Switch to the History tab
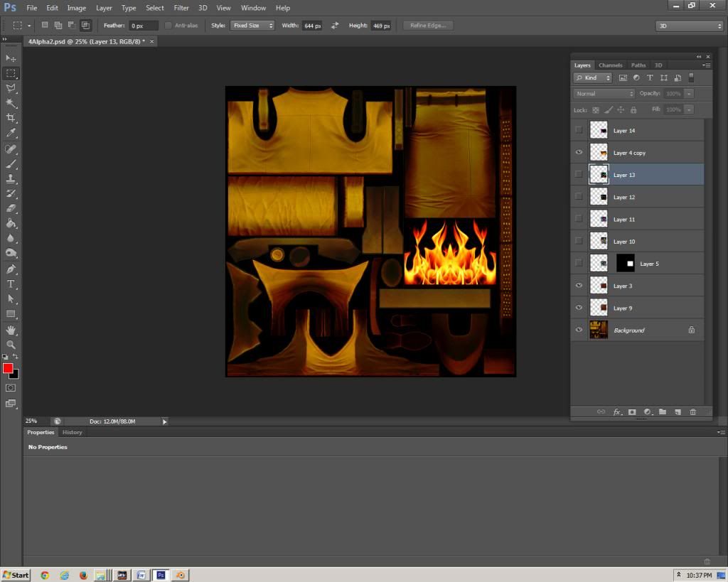 (x=72, y=432)
